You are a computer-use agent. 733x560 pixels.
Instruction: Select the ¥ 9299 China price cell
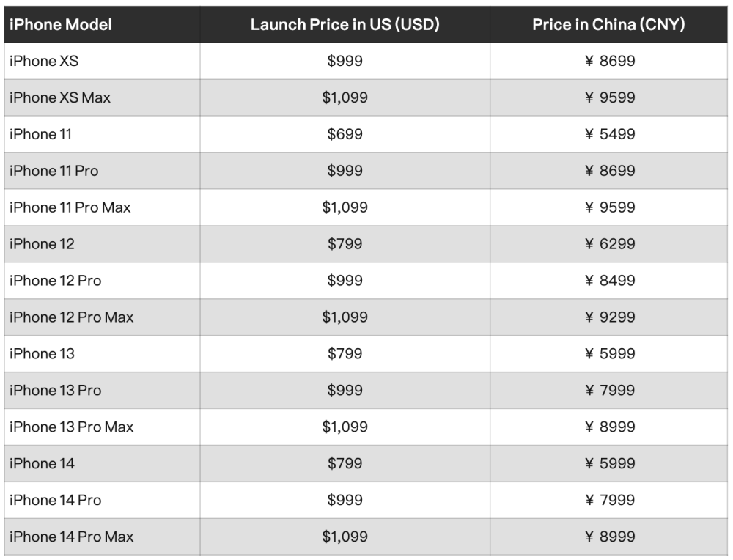point(610,317)
